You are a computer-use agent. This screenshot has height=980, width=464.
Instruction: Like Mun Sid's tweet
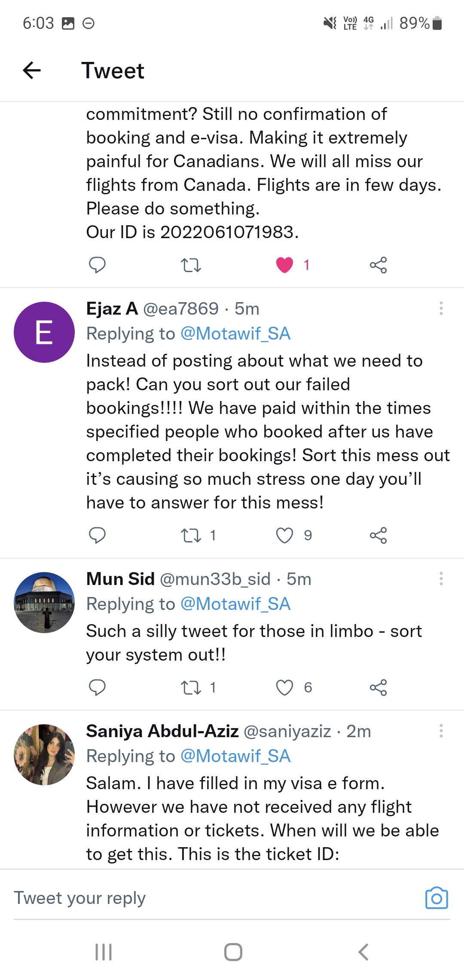click(284, 687)
